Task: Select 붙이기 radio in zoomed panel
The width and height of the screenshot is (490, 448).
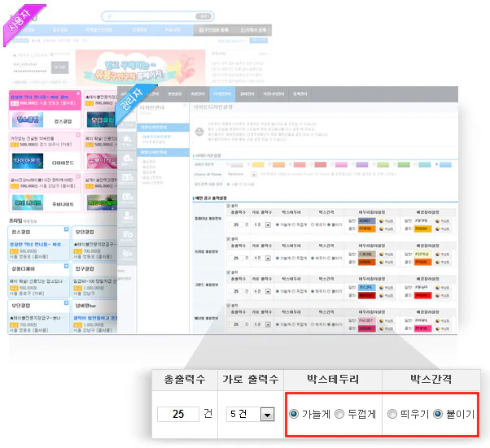Action: (438, 414)
